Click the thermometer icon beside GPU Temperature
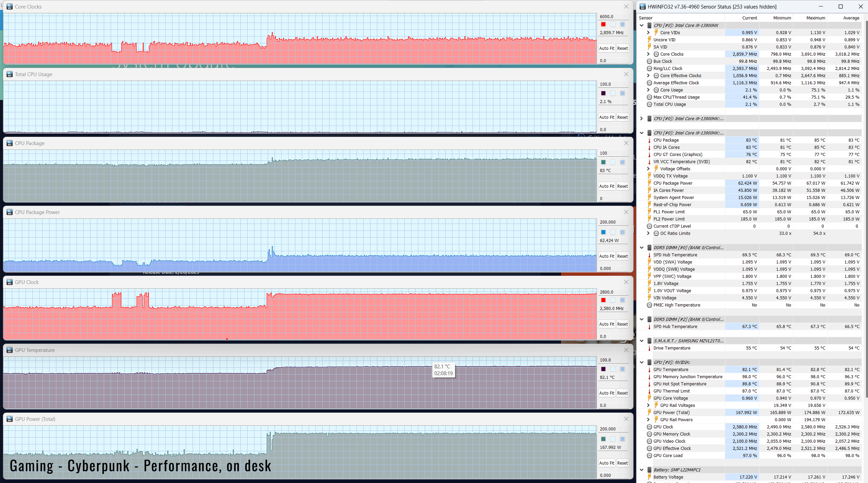The height and width of the screenshot is (483, 868). (649, 369)
